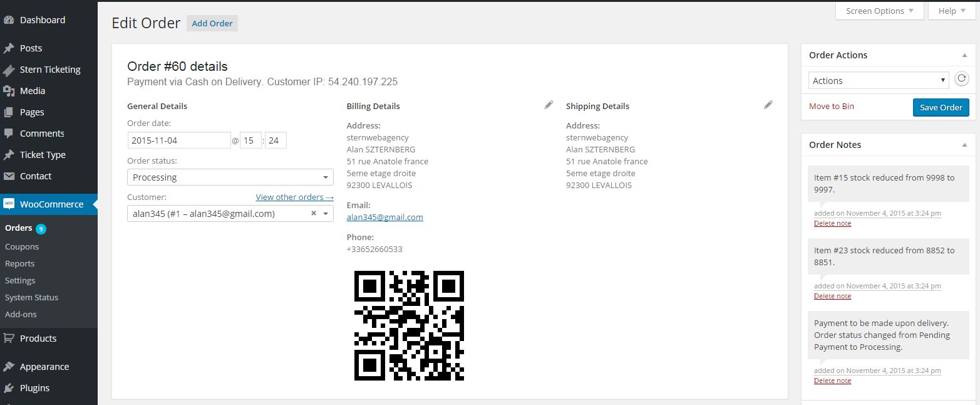Click the orders count badge 9
Viewport: 980px width, 405px height.
pos(41,229)
